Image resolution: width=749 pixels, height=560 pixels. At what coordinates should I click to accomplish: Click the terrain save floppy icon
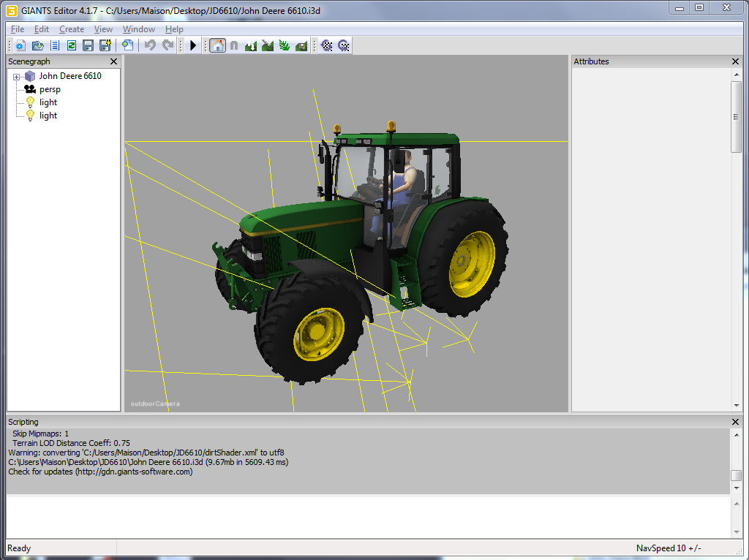point(301,46)
